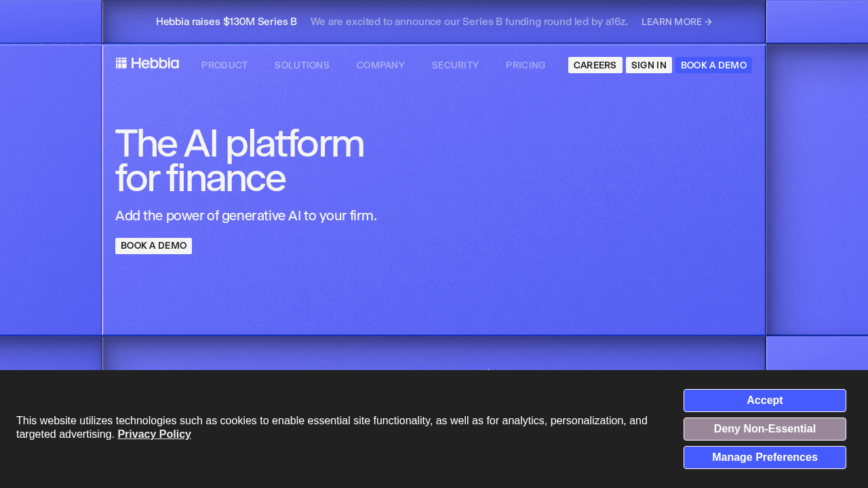
Task: Open the Product menu
Action: point(224,65)
